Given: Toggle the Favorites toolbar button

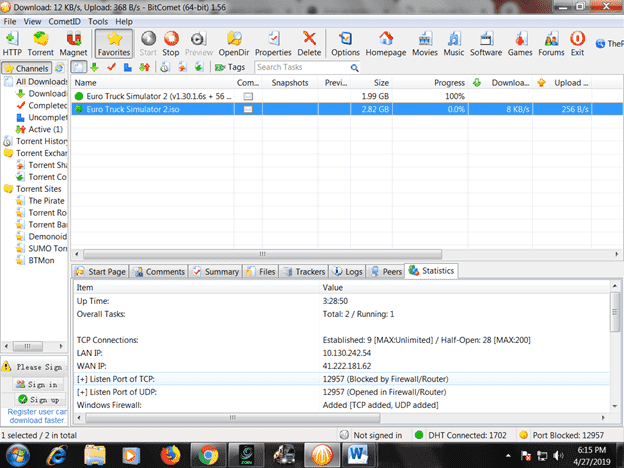Looking at the screenshot, I should click(114, 44).
